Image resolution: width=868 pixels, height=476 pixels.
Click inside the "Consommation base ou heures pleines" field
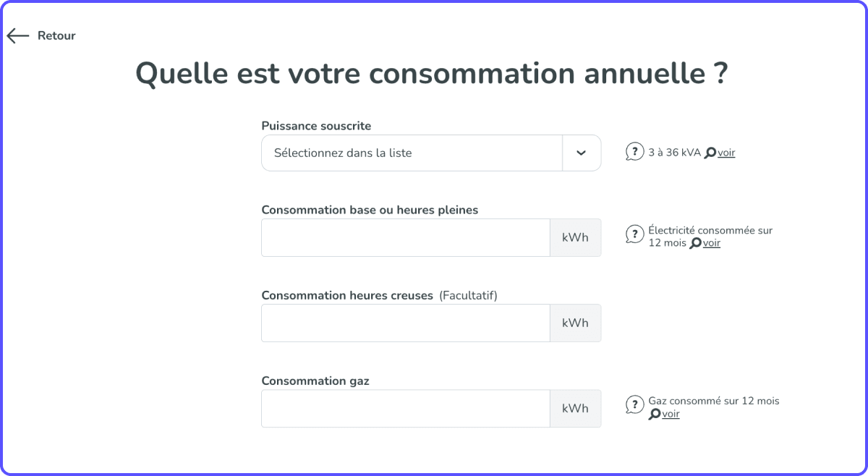click(405, 237)
